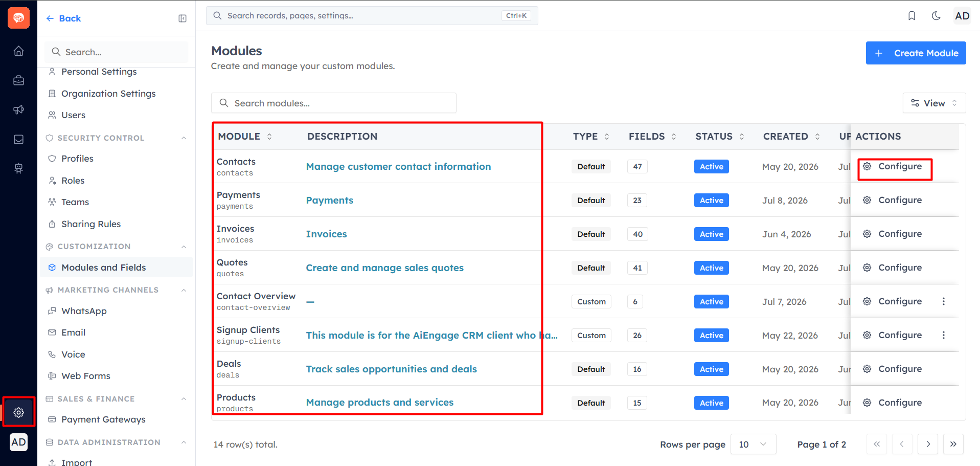Click the Create Module button
980x466 pixels.
tap(916, 53)
